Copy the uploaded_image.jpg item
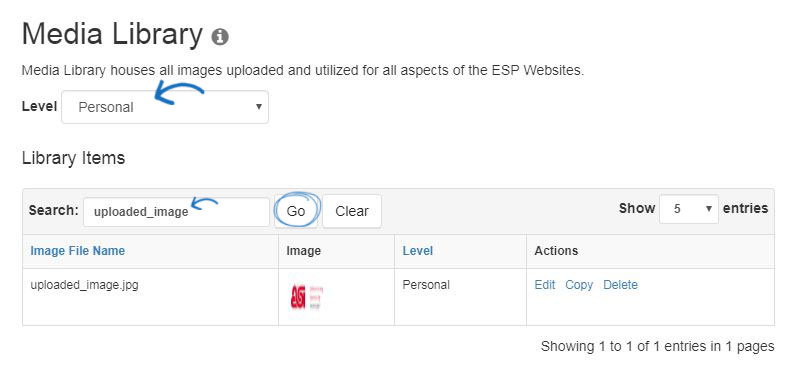Viewport: 788px width, 367px height. 579,285
